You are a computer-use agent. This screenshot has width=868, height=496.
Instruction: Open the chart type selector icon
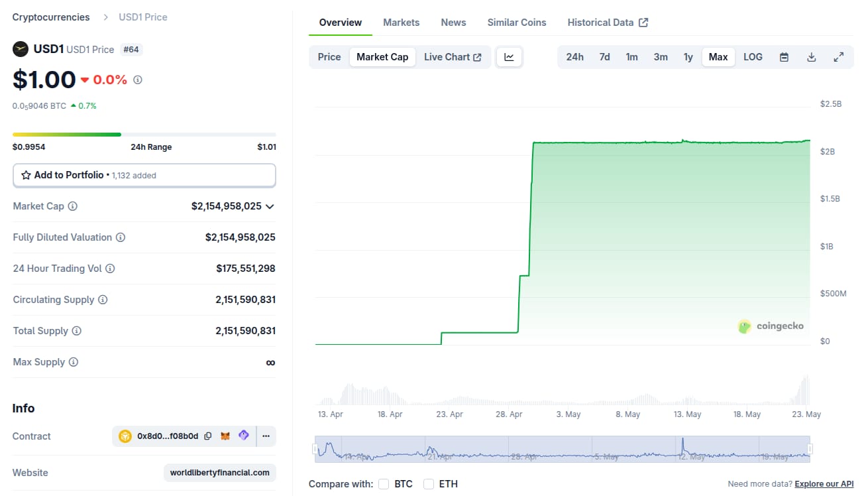click(x=509, y=57)
